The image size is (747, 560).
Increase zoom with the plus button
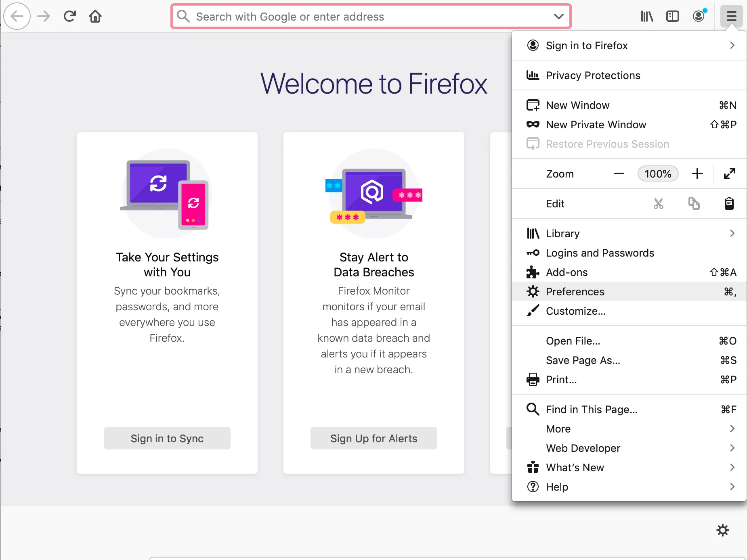(697, 174)
